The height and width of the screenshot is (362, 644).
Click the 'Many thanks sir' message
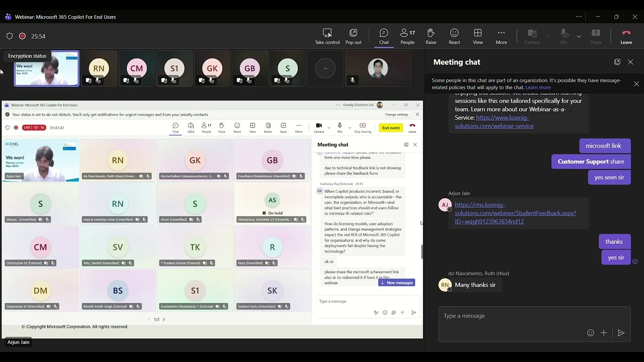click(x=475, y=285)
